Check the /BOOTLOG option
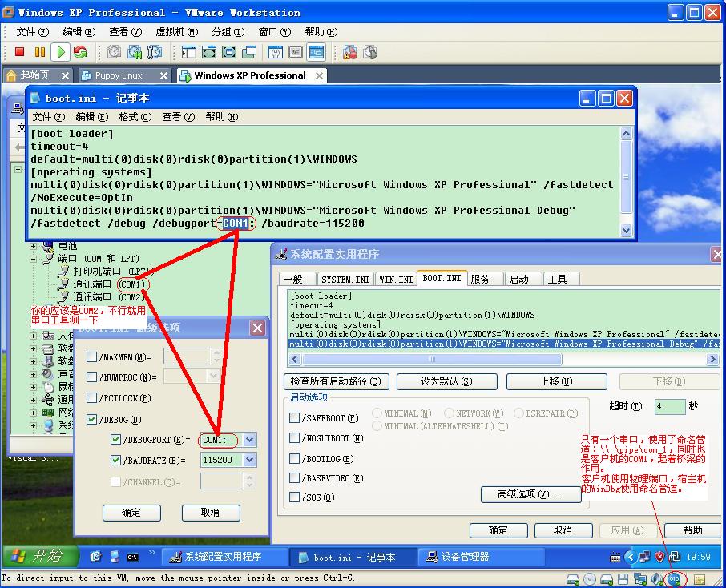Screen dimensions: 726x588 point(294,458)
